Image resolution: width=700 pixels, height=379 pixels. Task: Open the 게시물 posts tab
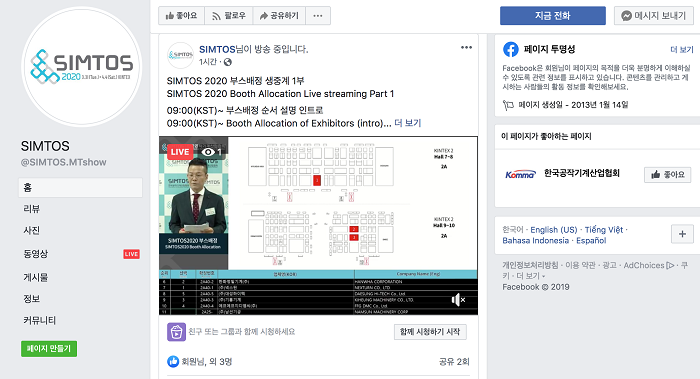coord(36,277)
